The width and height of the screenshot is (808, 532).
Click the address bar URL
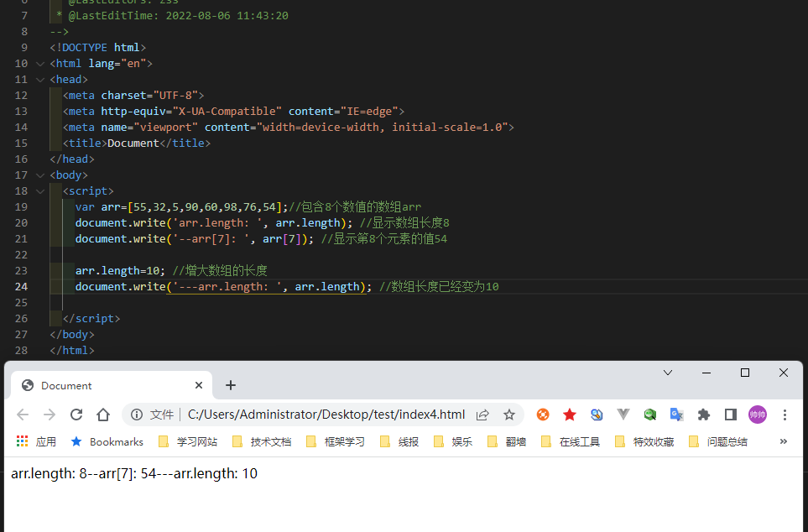(326, 415)
